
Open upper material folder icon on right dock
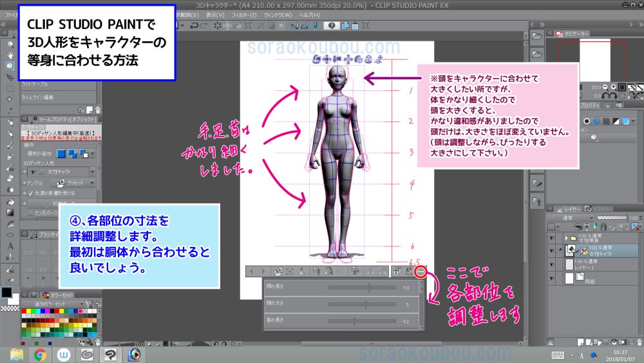click(x=536, y=36)
